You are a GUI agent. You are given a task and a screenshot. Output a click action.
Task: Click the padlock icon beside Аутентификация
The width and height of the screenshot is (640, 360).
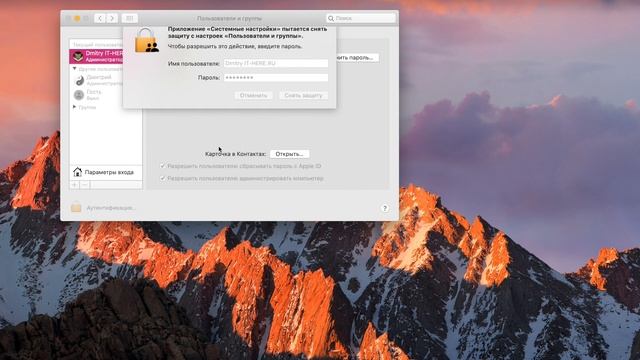point(76,207)
